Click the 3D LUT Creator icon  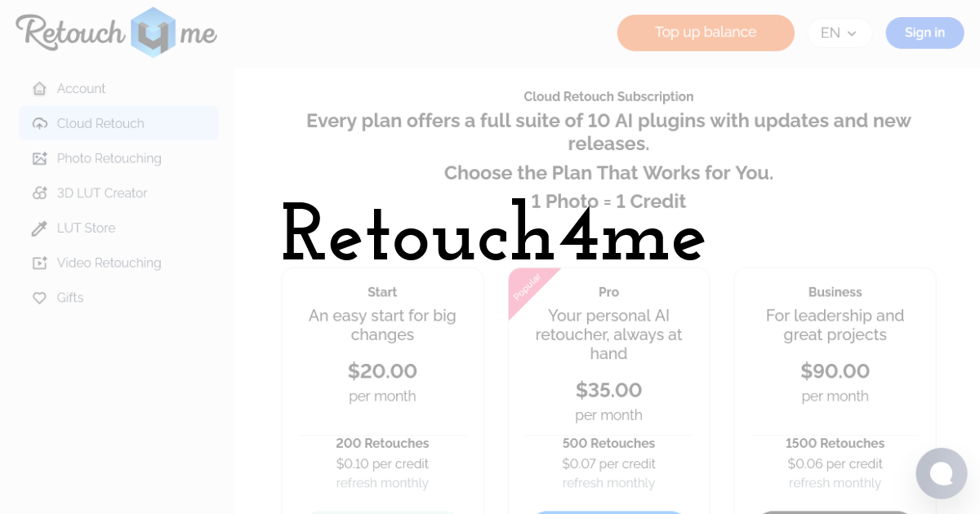(x=39, y=193)
